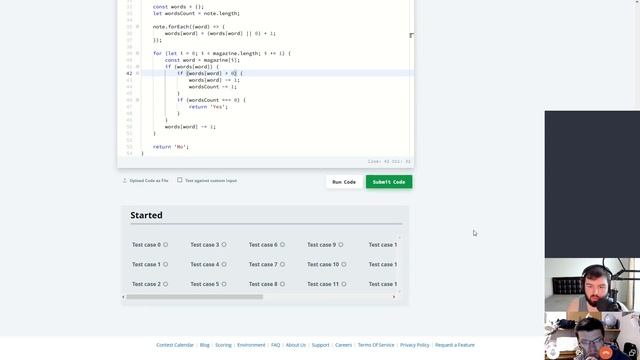
Task: Click the 'let wordsCount = note.length' line
Action: [196, 13]
